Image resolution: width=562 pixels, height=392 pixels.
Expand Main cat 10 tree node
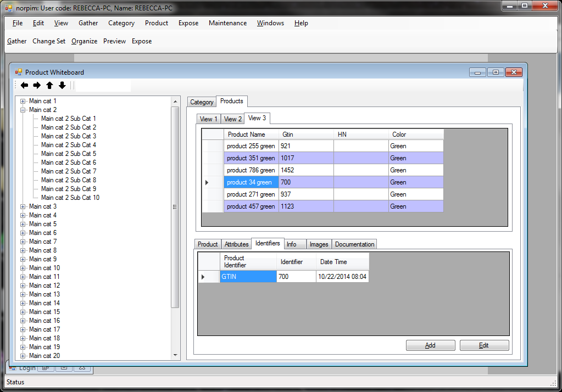coord(23,268)
